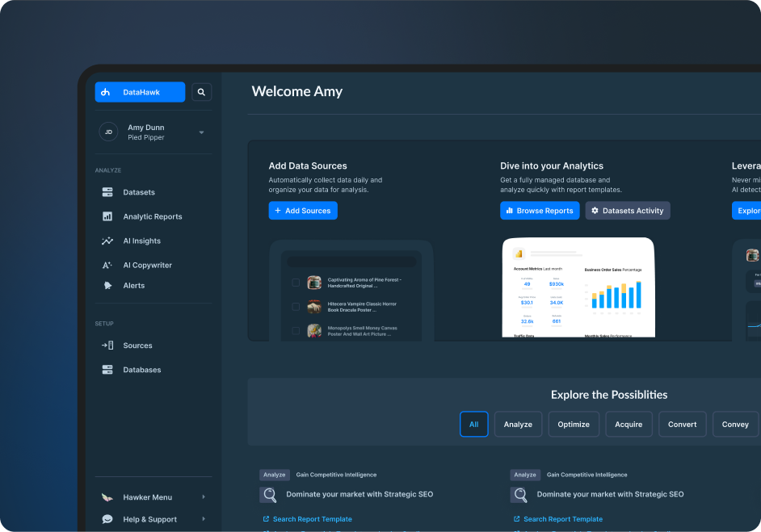Check the Captivating Aroma of Pine Forest checkbox
This screenshot has width=761, height=532.
296,283
